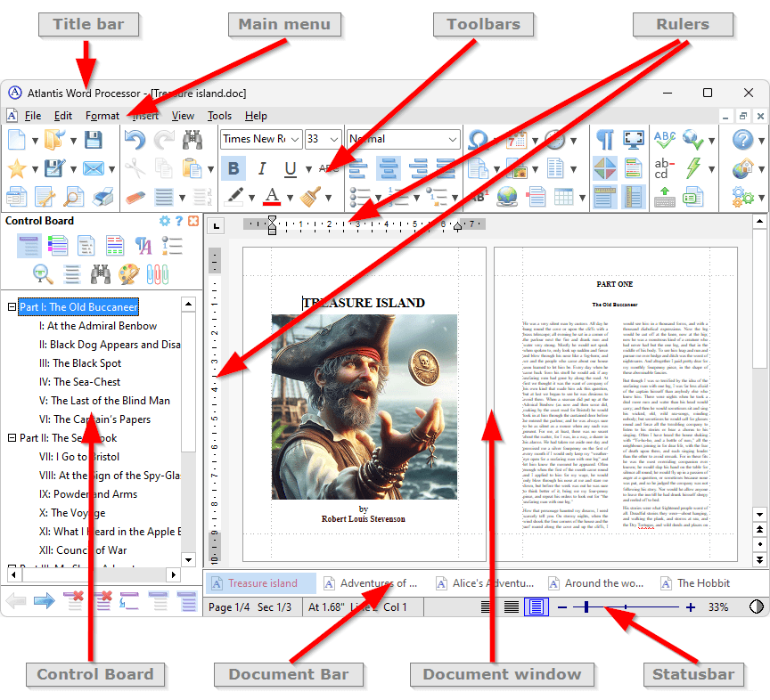
Task: Undo the last action
Action: 135,140
